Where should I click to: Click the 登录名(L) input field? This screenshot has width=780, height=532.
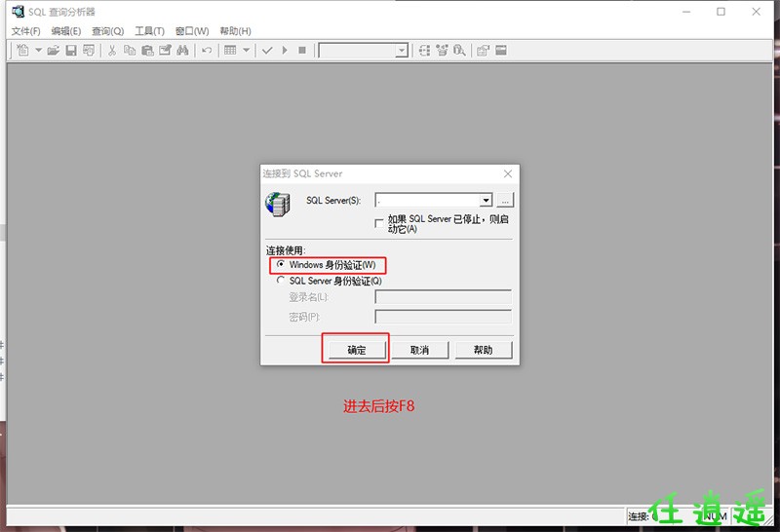point(444,297)
